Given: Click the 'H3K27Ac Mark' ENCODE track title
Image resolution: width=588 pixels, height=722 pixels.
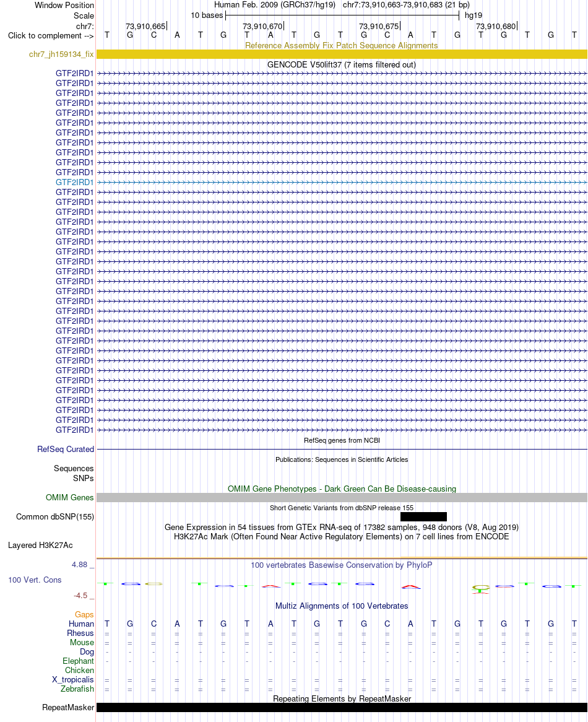Looking at the screenshot, I should (342, 536).
